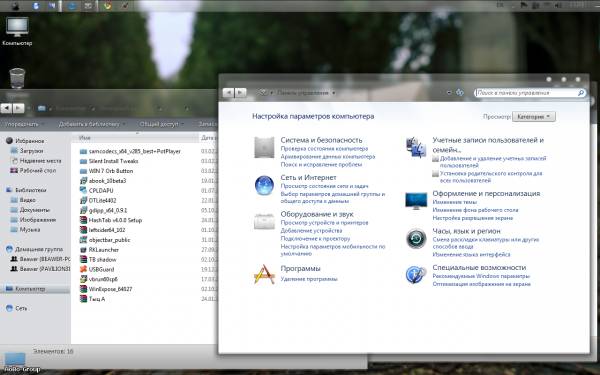Screen dimensions: 600x375
Task: Click the user accounts icon
Action: pyautogui.click(x=416, y=147)
